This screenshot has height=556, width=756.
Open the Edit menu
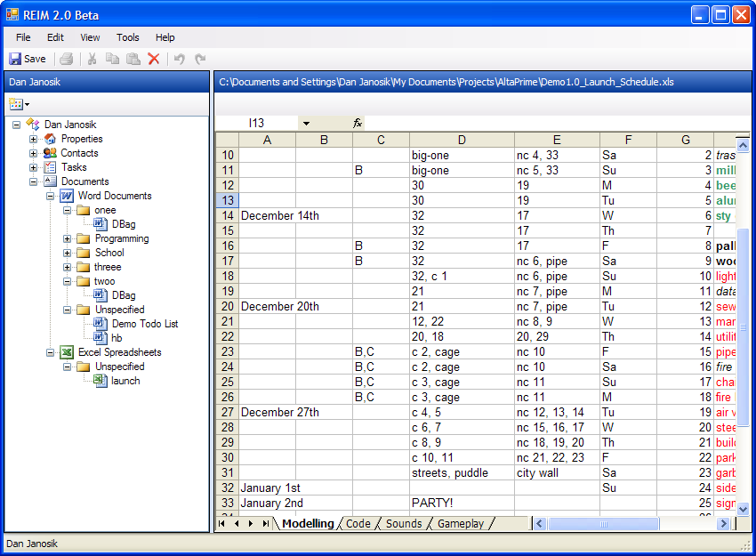click(x=55, y=37)
